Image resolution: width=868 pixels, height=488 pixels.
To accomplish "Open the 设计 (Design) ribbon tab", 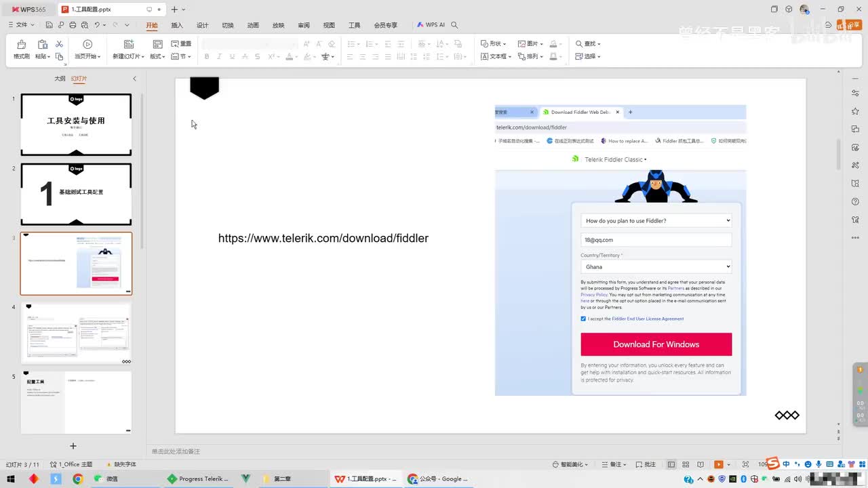I will (202, 25).
